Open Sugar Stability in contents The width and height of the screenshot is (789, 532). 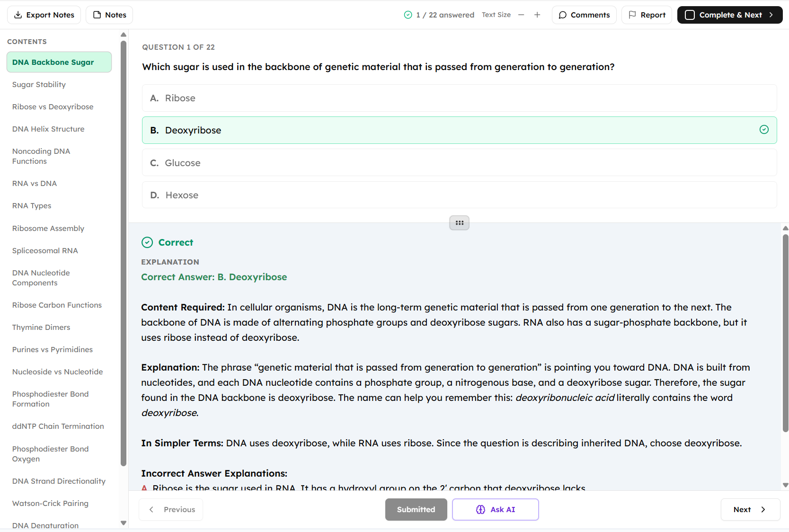tap(39, 84)
